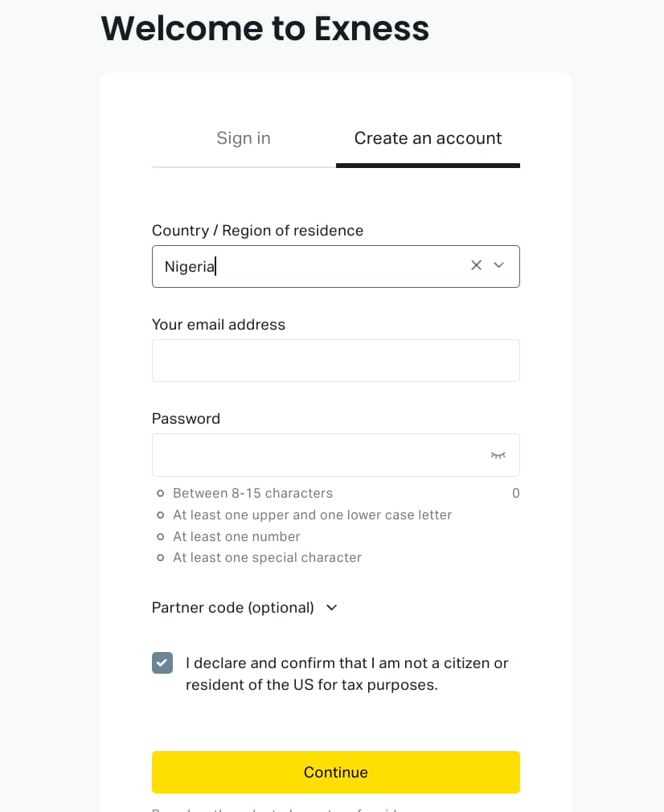Screen dimensions: 664x812
Task: Show the password with eye icon
Action: (x=498, y=455)
